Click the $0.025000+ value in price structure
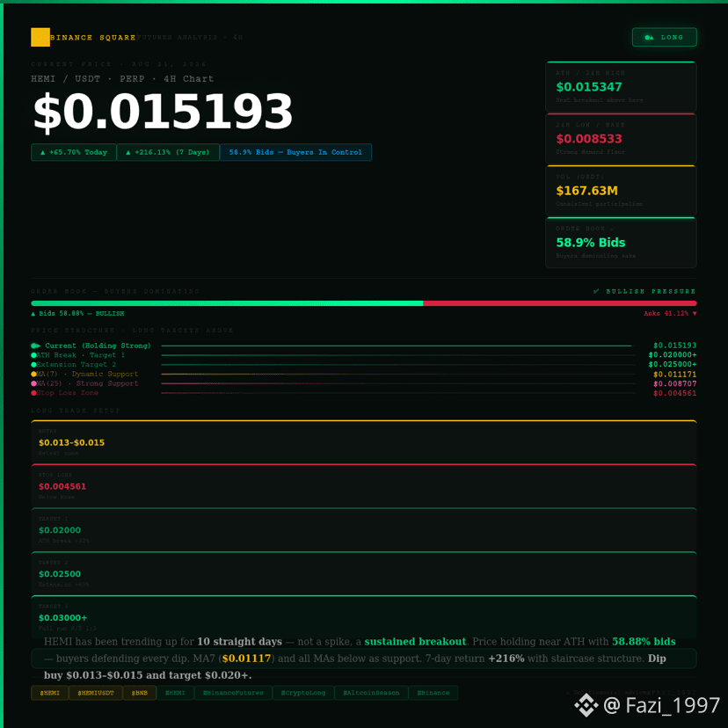Screen dimensions: 728x728 [673, 365]
